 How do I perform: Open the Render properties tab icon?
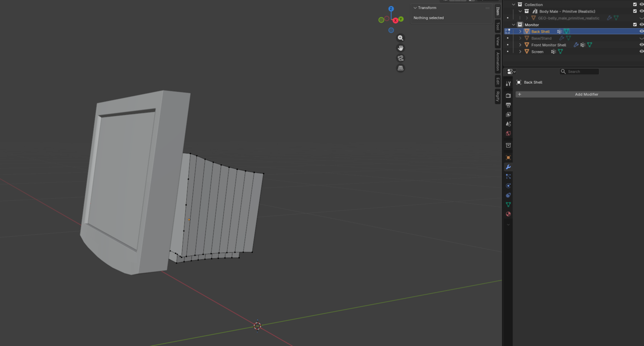click(x=508, y=95)
